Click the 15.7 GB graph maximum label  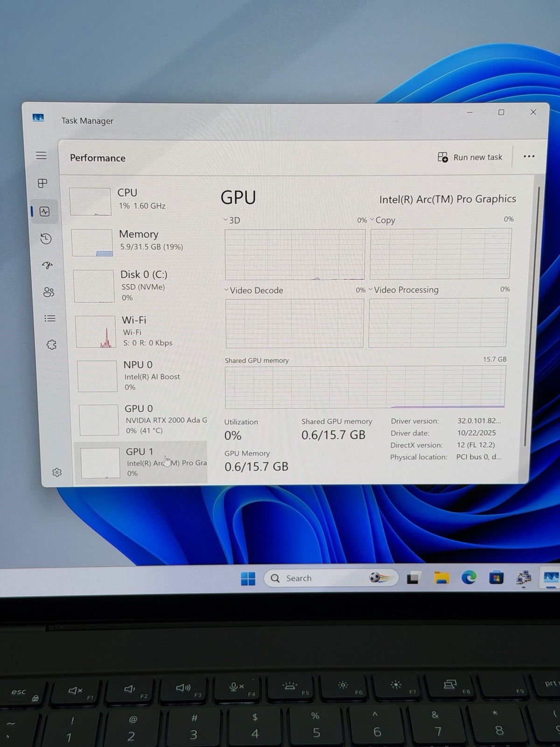click(495, 359)
